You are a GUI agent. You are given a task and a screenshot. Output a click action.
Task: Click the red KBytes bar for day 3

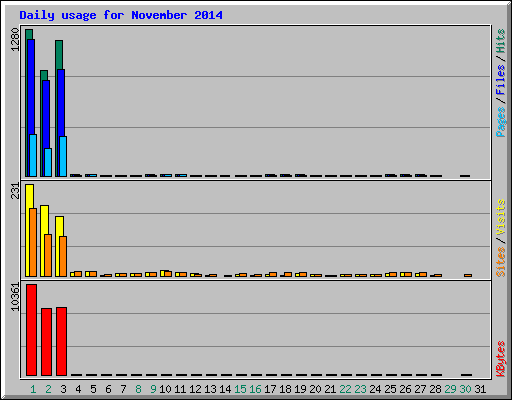[61, 341]
